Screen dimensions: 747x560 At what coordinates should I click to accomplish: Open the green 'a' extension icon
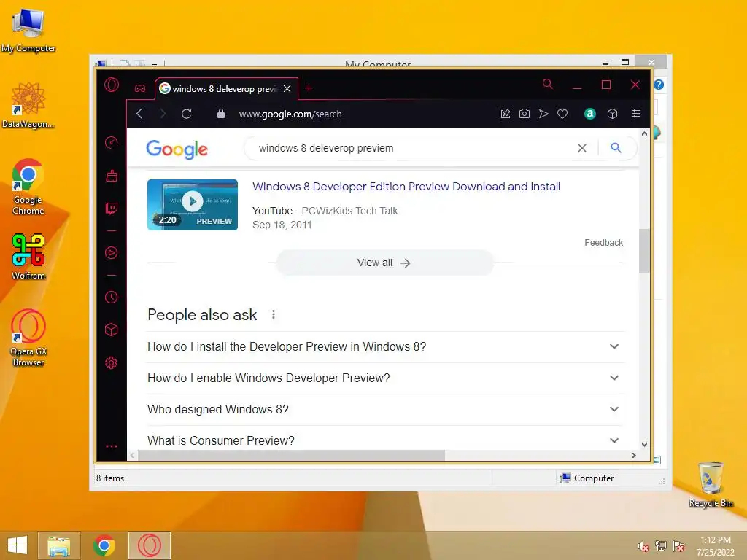click(589, 113)
